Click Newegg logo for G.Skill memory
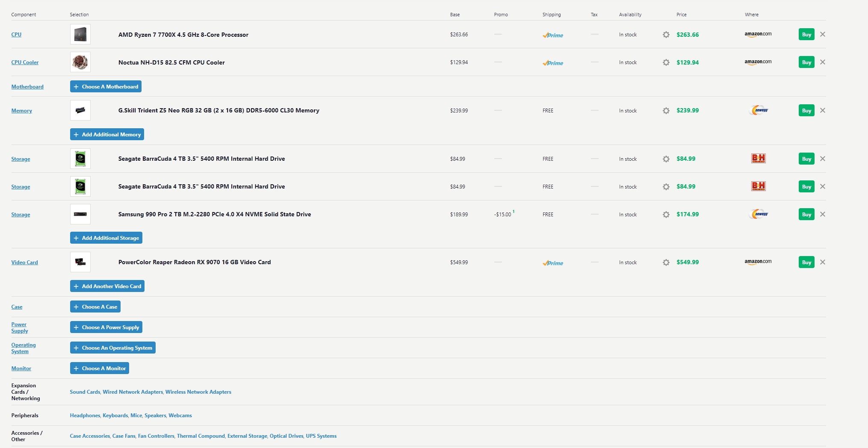This screenshot has width=868, height=448. point(759,110)
